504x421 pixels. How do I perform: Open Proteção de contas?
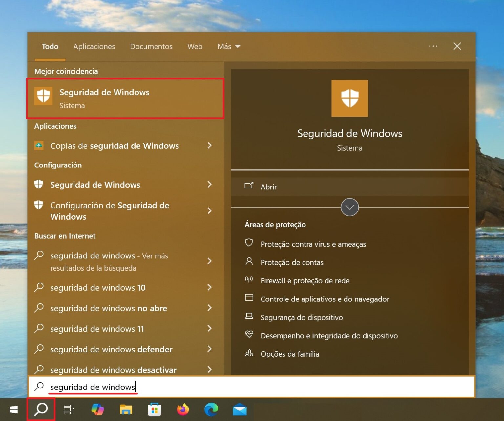click(292, 262)
